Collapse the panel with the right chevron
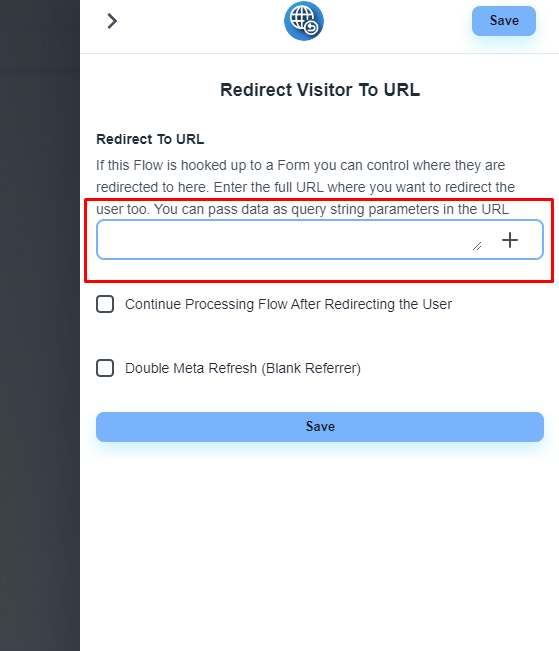 [112, 21]
